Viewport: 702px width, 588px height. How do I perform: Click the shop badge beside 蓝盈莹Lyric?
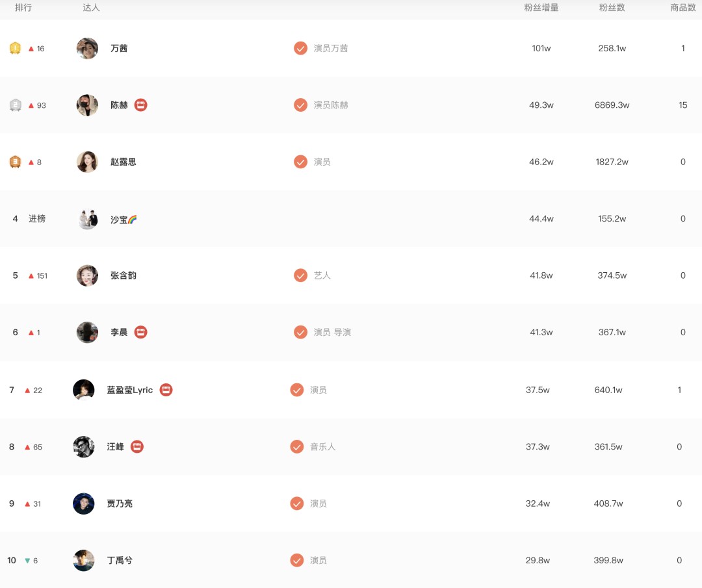[166, 390]
